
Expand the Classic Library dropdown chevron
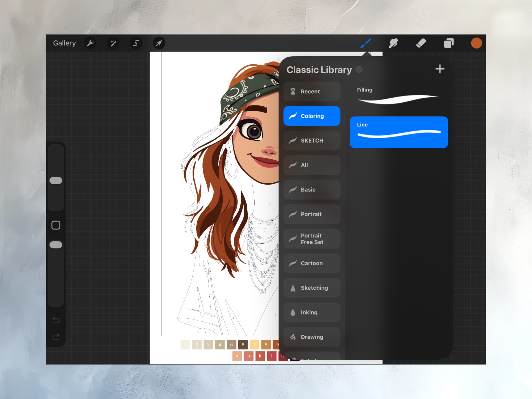click(x=359, y=70)
